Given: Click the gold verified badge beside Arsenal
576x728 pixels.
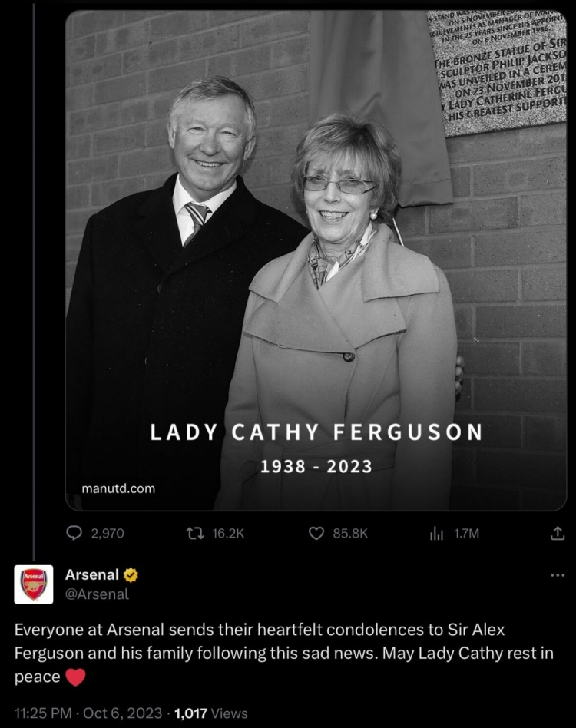Looking at the screenshot, I should point(131,575).
